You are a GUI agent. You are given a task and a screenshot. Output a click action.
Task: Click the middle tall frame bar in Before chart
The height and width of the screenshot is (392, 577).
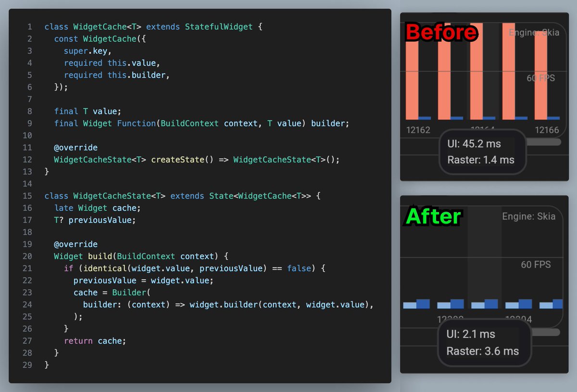476,71
